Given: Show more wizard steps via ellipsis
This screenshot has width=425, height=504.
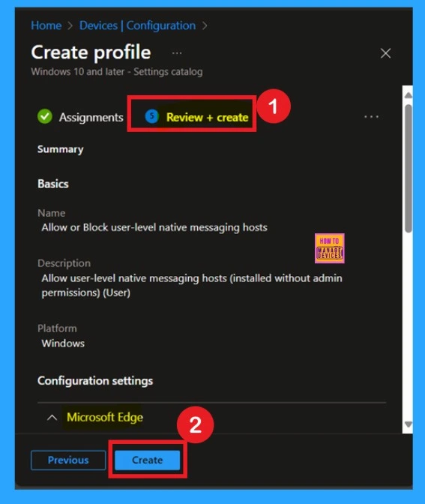Looking at the screenshot, I should click(371, 117).
